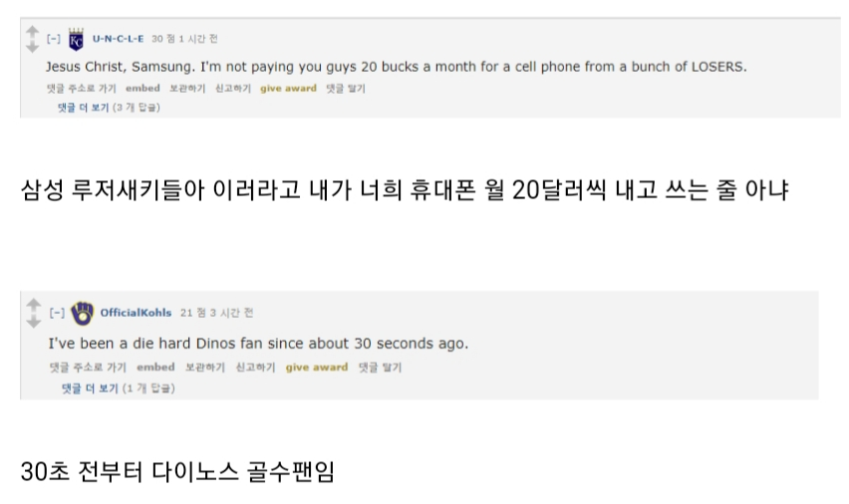The width and height of the screenshot is (849, 504).
Task: Give award to the Dinos fan comment
Action: tap(317, 368)
